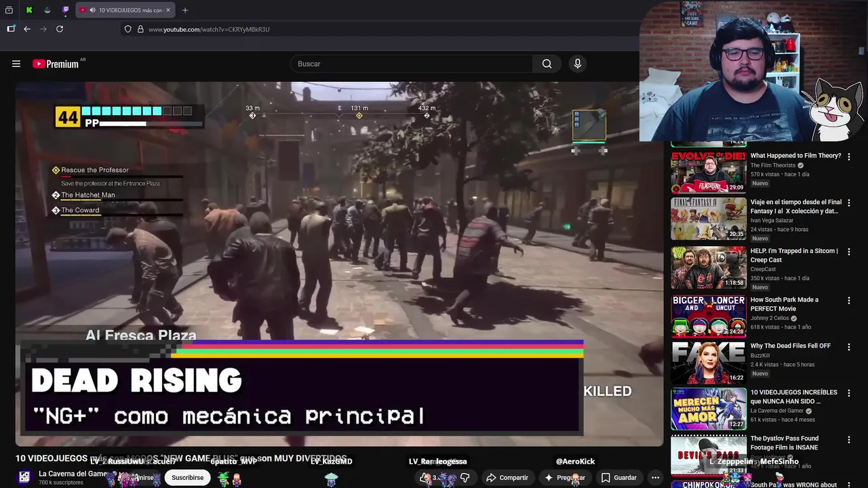Open Trapped in a Sitcom thumbnail
This screenshot has width=868, height=488.
pos(709,267)
